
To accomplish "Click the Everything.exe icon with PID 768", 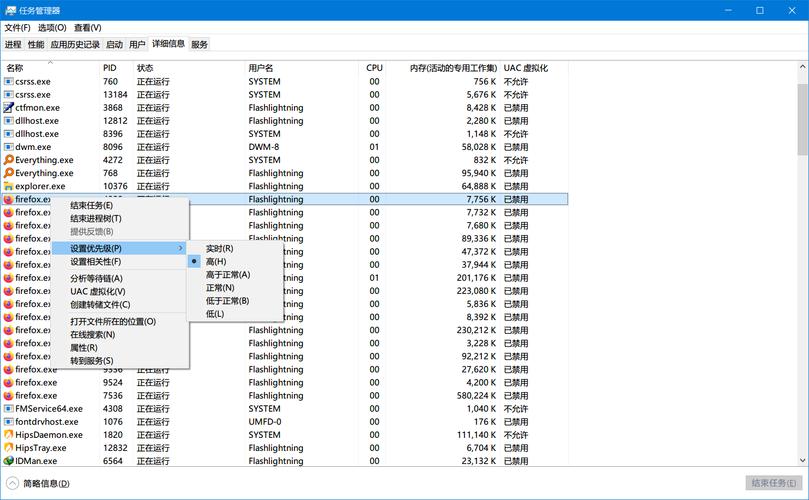I will [x=8, y=173].
